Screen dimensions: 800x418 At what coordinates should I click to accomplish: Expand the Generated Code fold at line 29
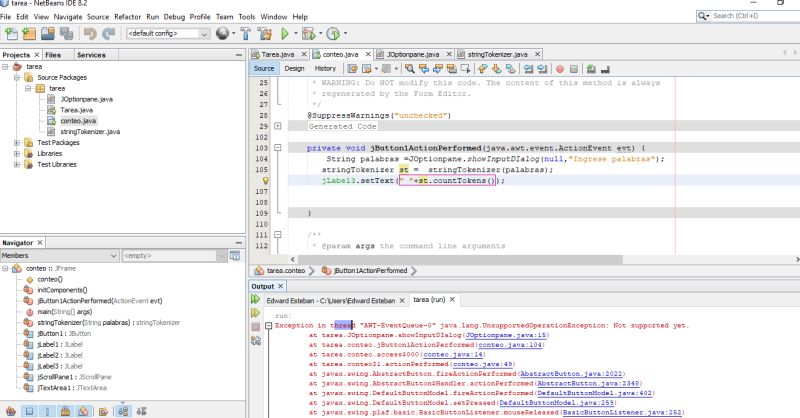click(278, 126)
